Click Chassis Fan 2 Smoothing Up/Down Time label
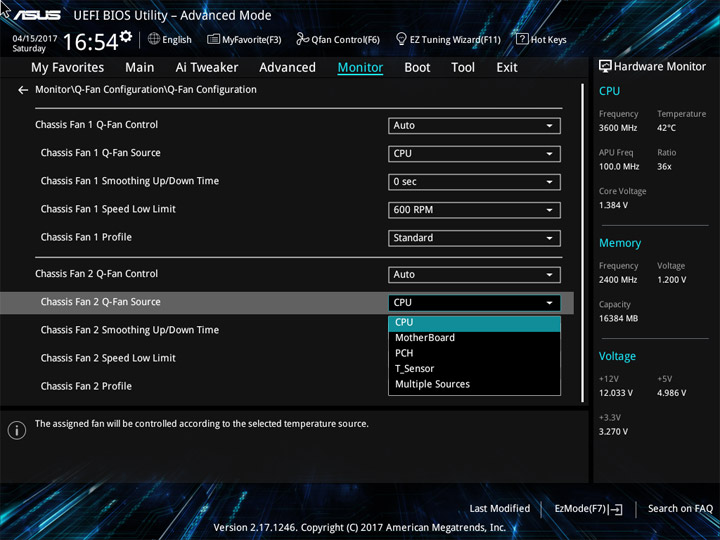Viewport: 720px width, 540px height. click(129, 330)
